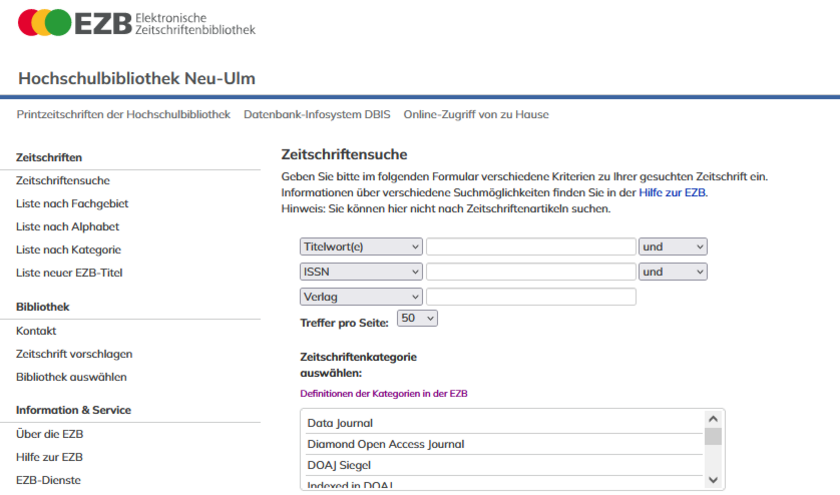Open Liste nach Kategorie
Viewport: 840px width, 495px height.
click(69, 250)
